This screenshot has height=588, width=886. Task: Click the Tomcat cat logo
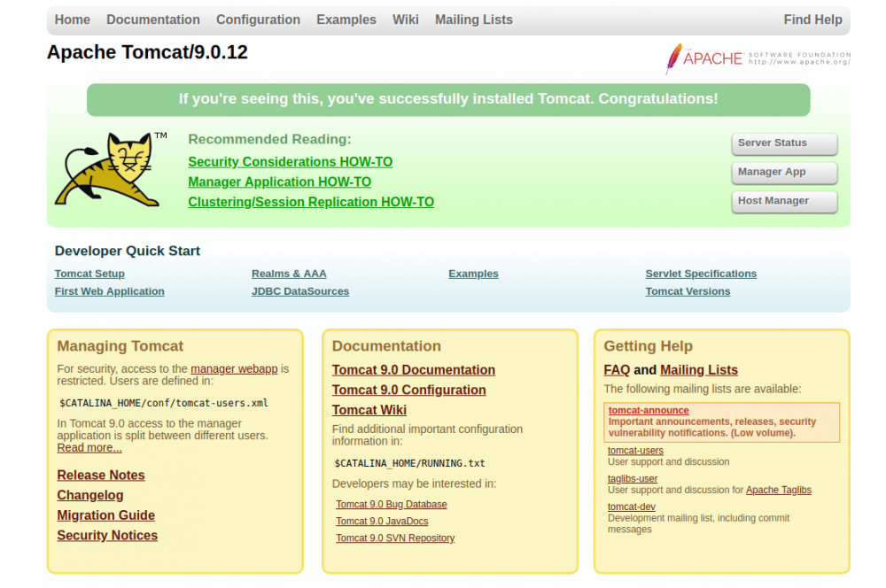tap(110, 170)
